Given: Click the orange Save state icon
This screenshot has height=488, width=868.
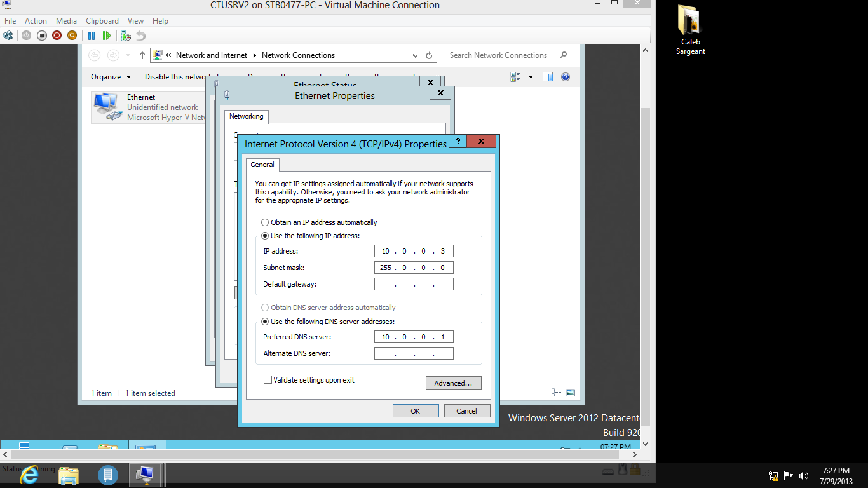Looking at the screenshot, I should tap(72, 36).
